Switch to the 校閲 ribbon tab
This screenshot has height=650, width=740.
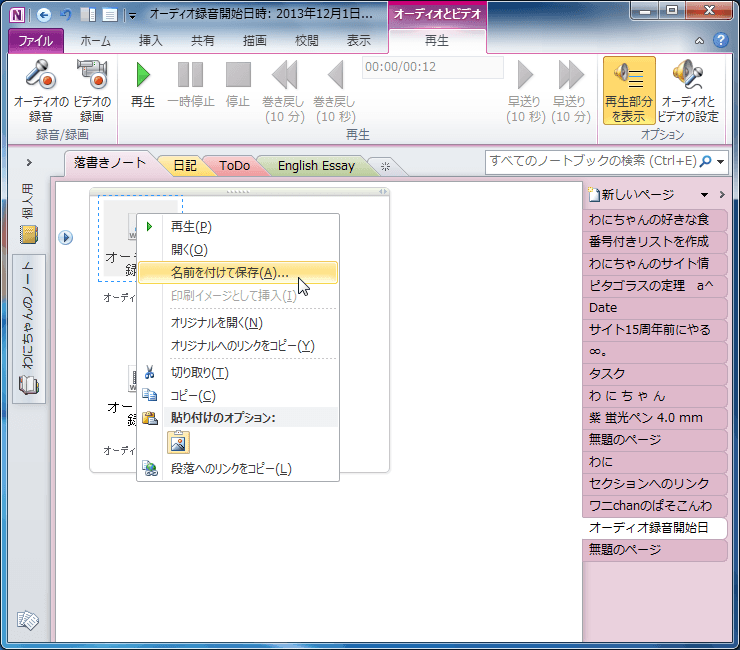coord(306,41)
